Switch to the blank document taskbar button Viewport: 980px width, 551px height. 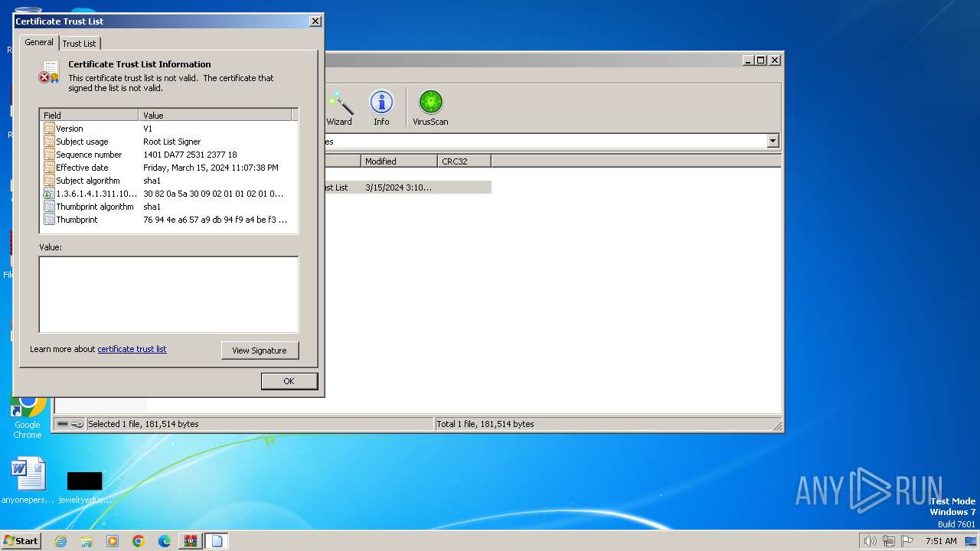click(x=217, y=541)
